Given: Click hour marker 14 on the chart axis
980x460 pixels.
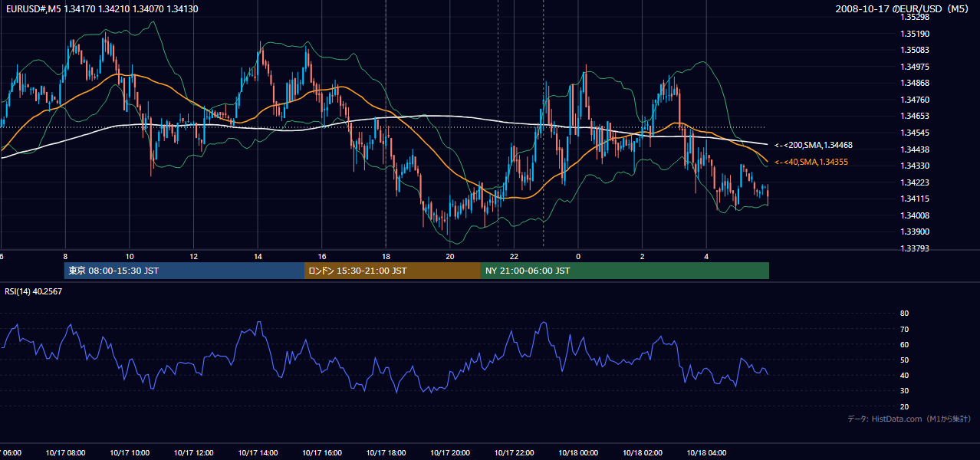Looking at the screenshot, I should pos(258,257).
